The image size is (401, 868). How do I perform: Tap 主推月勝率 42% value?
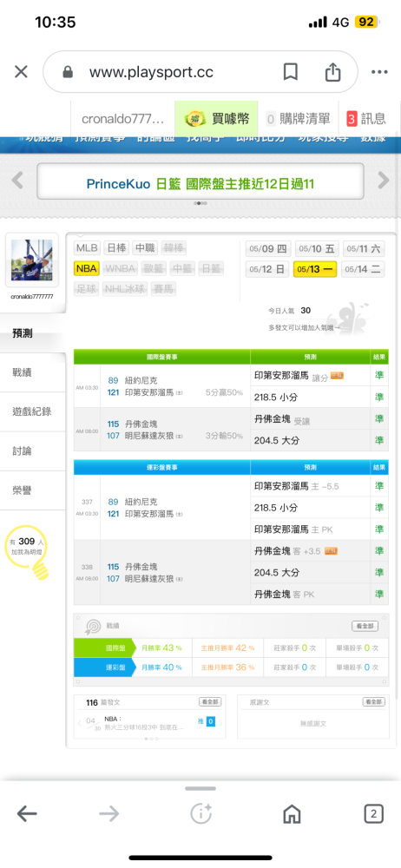point(227,648)
